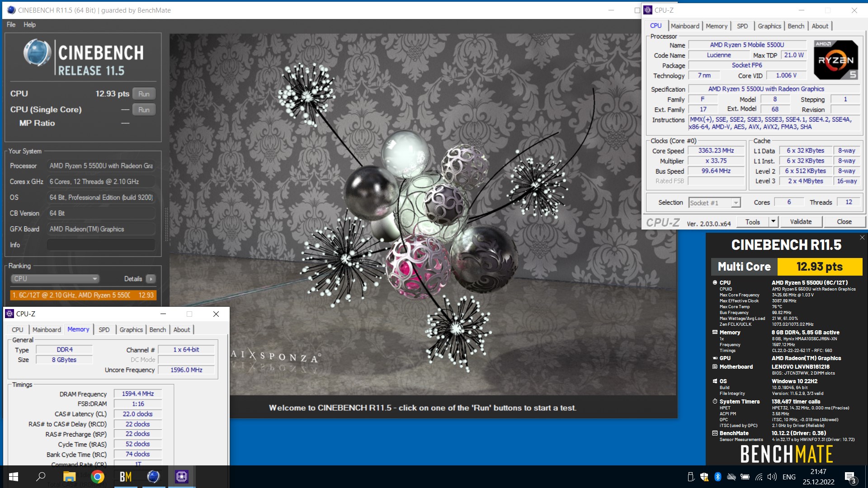Open the battery status tray icon
This screenshot has width=868, height=488.
745,477
